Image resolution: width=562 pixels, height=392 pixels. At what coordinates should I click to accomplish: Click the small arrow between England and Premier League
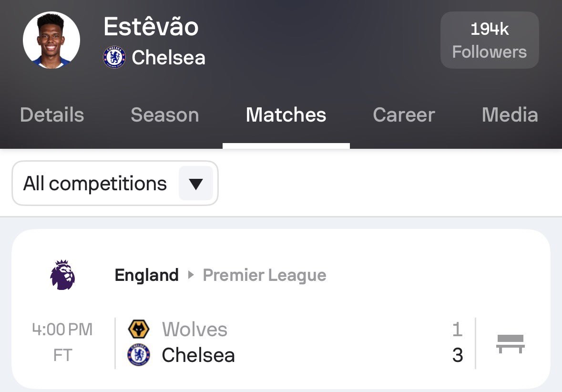coord(191,275)
